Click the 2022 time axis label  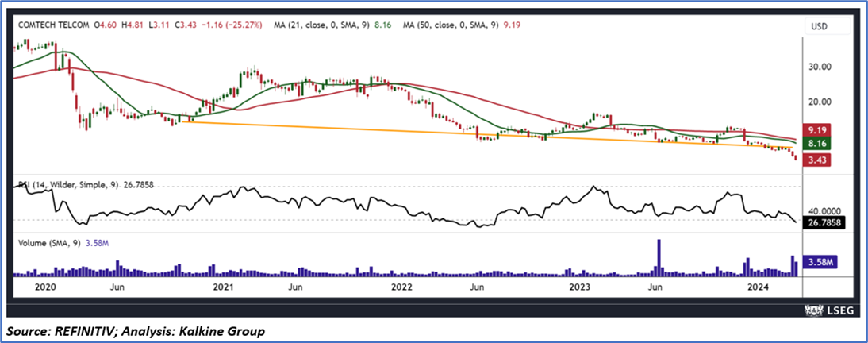click(x=401, y=287)
